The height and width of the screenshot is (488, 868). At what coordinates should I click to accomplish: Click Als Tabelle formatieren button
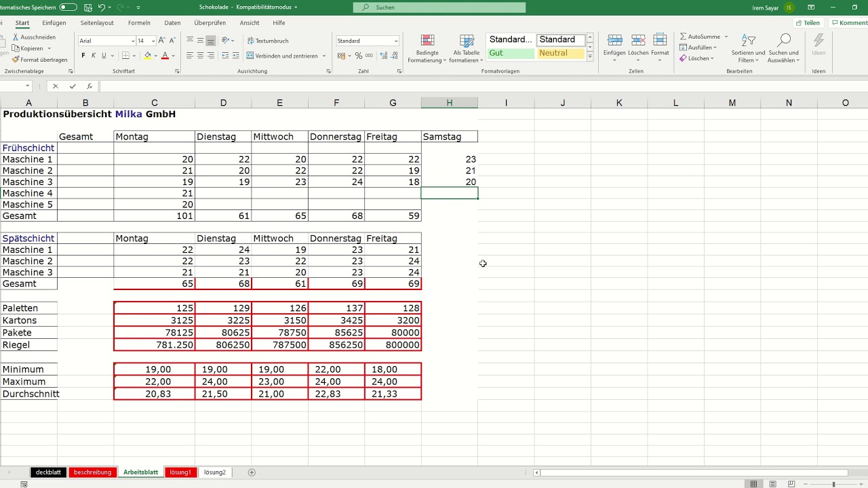467,49
